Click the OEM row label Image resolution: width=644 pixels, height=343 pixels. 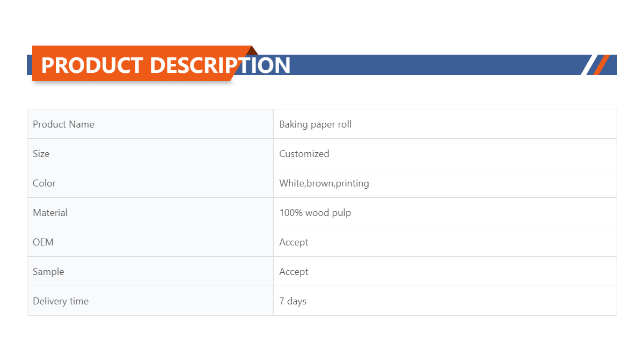pos(43,242)
